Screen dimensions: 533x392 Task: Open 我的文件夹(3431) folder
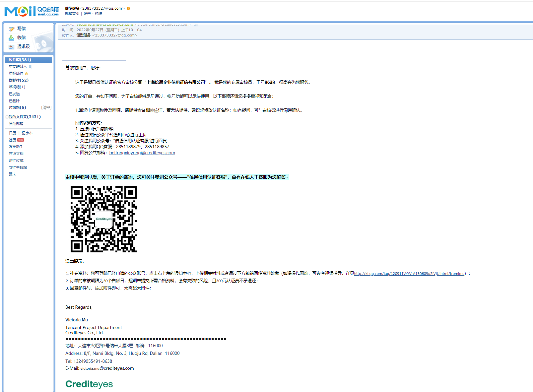tap(25, 117)
